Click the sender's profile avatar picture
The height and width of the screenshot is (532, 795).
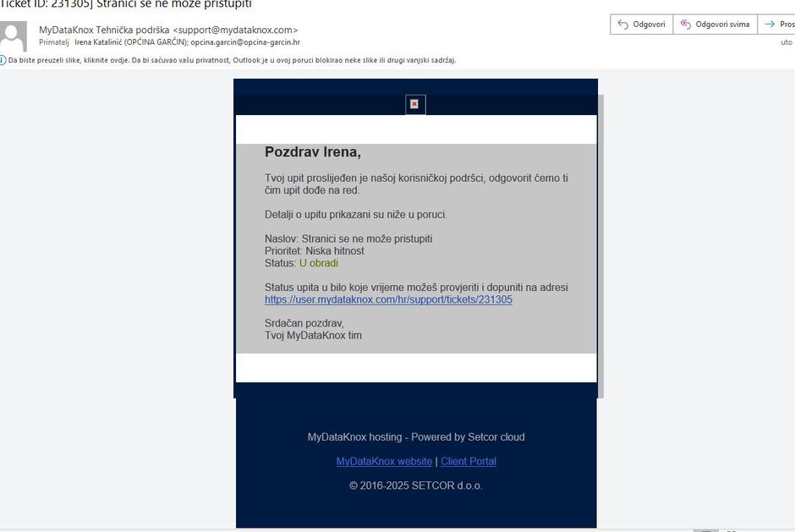13,36
